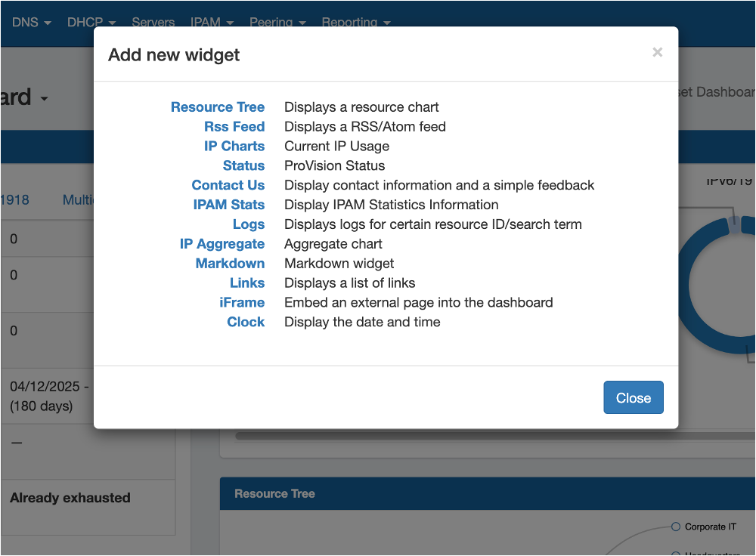Select the Links widget

point(247,283)
